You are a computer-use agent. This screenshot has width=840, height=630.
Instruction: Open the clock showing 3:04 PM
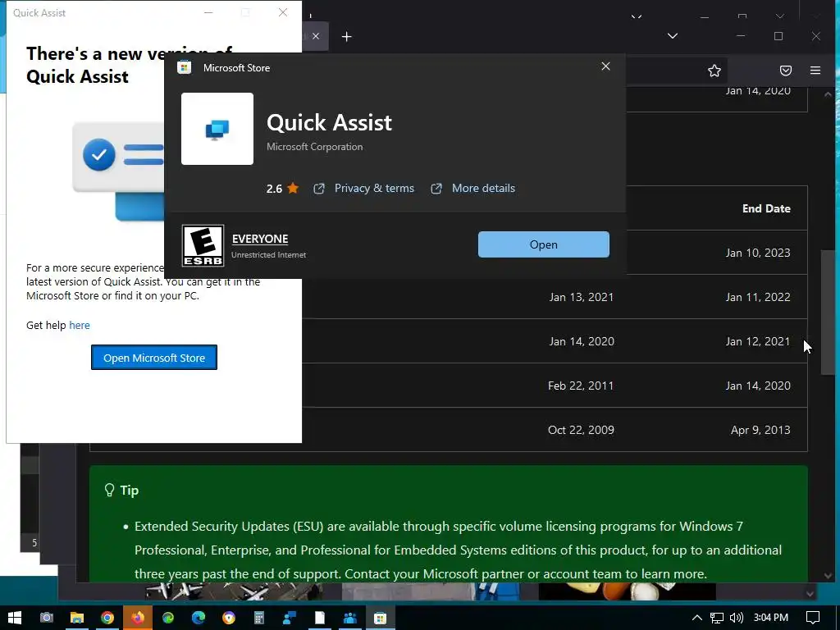click(x=771, y=618)
